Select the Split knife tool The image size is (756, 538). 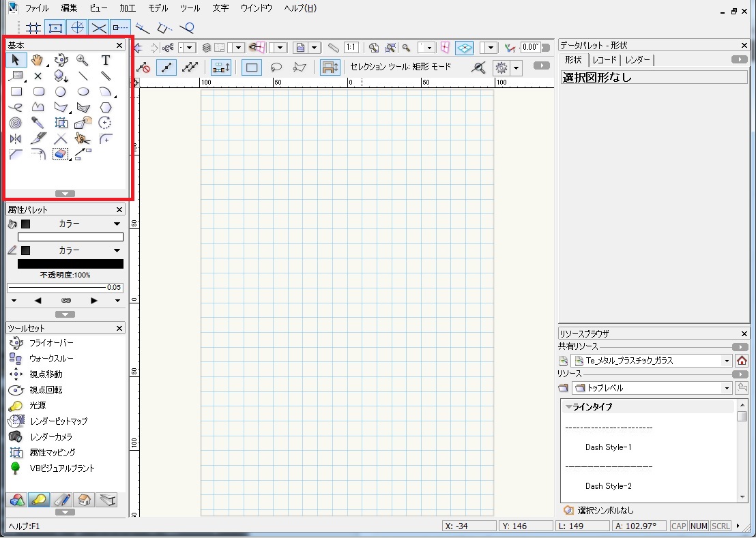pyautogui.click(x=38, y=138)
